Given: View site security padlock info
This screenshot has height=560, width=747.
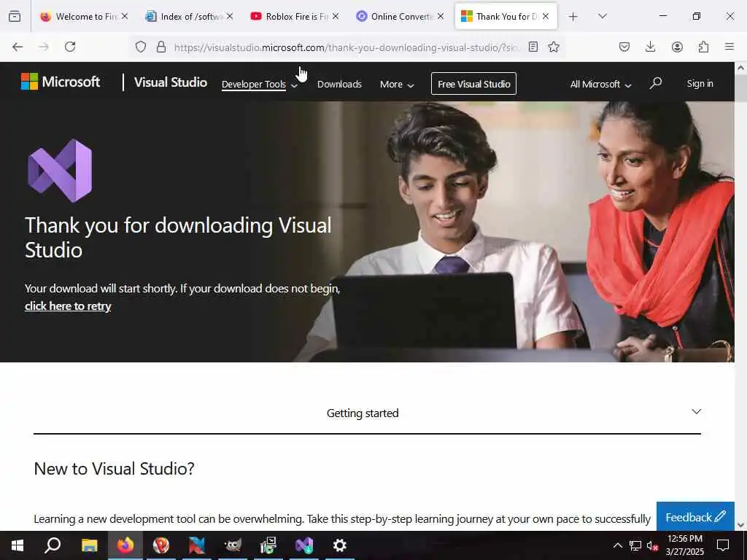Looking at the screenshot, I should click(161, 47).
